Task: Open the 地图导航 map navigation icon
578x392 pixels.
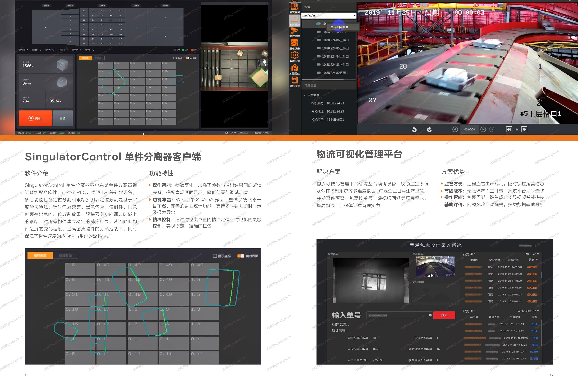Action: 294,68
